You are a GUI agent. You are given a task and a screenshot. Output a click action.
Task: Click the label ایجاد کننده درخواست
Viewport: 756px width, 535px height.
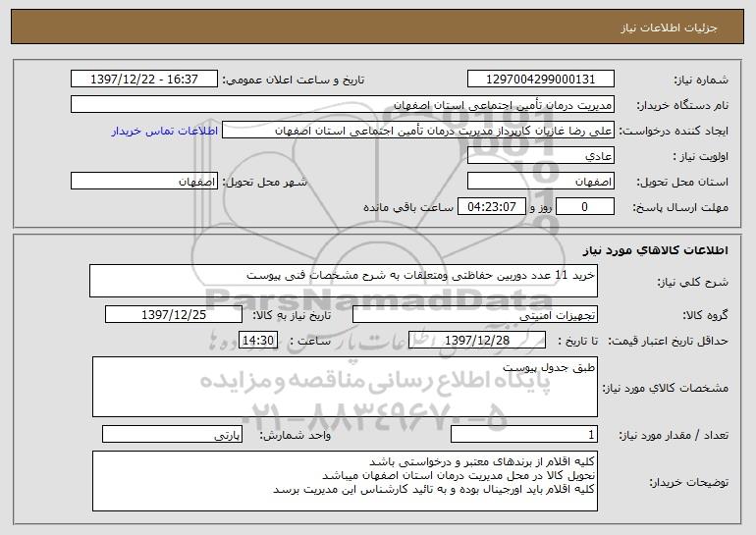click(674, 131)
